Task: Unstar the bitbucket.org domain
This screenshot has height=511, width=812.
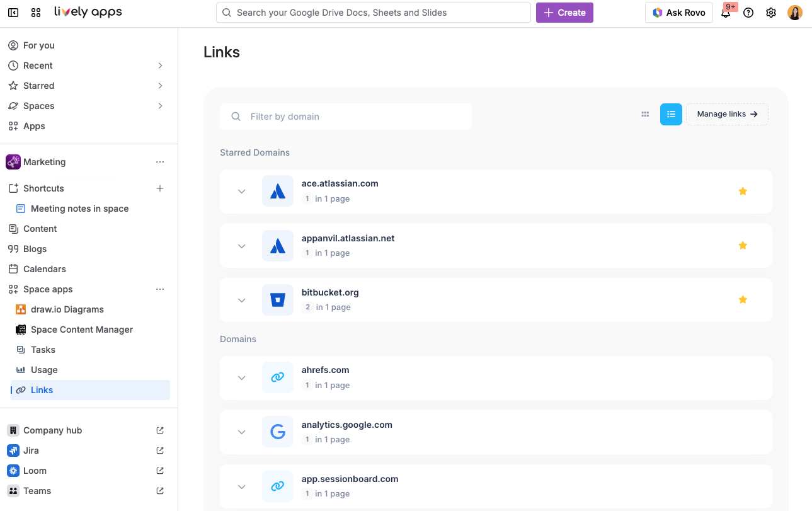Action: 743,299
